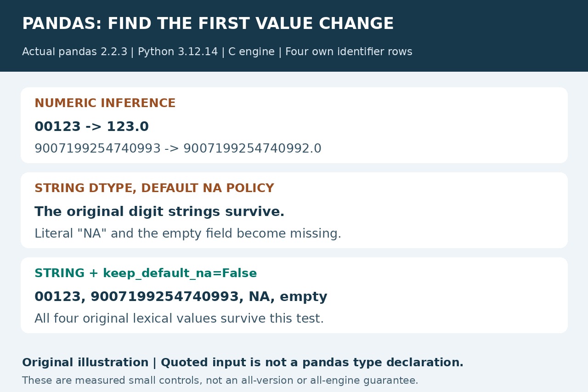
Task: Select the STRING DTYPE, DEFAULT NA POLICY heading
Action: 154,188
